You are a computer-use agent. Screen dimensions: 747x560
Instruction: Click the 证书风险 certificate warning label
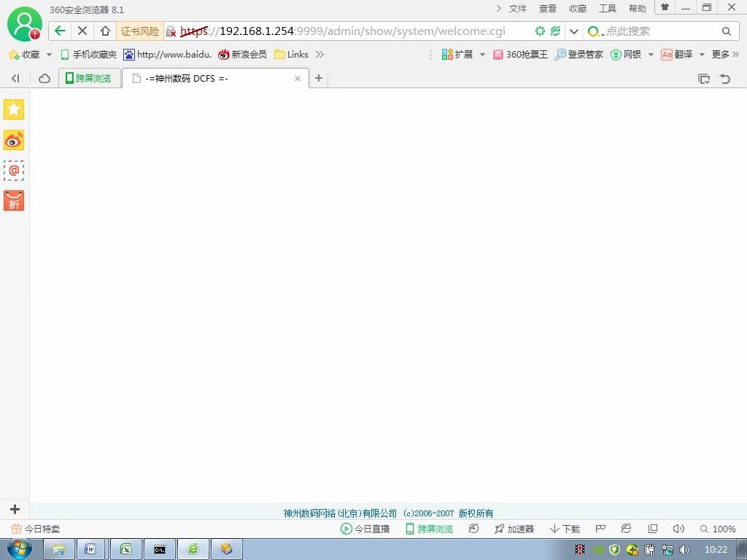coord(139,31)
